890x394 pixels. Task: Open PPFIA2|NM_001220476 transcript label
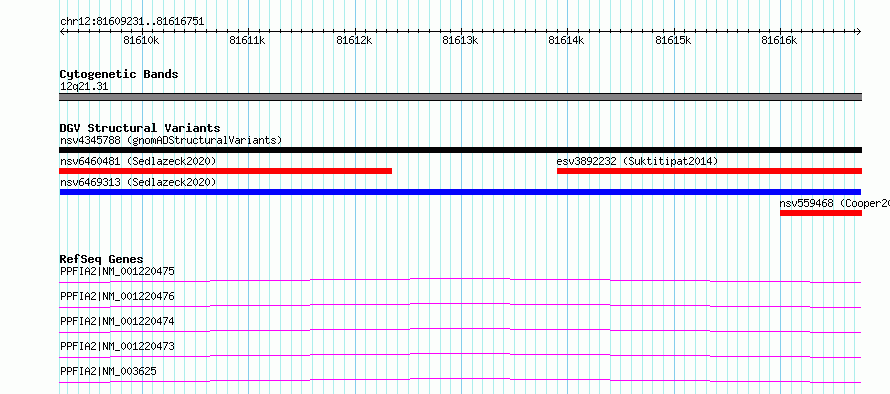pyautogui.click(x=117, y=296)
